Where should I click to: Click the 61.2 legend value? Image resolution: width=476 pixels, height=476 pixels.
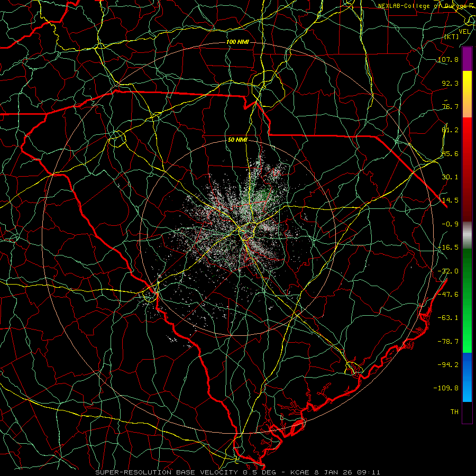[x=450, y=130]
